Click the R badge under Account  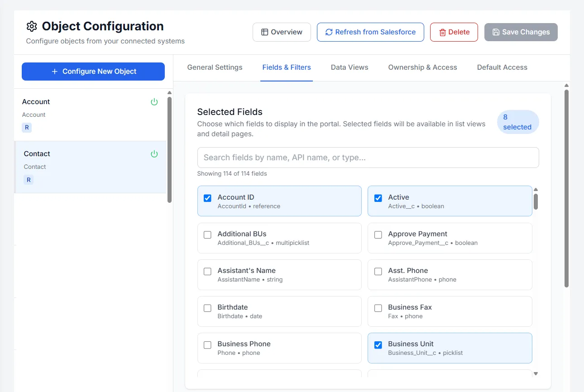click(x=27, y=128)
